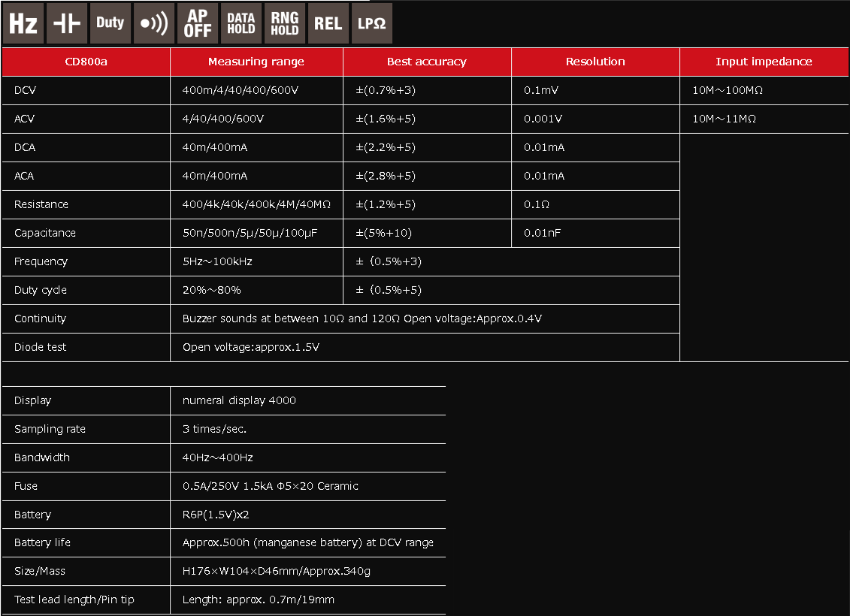Select the REL icon

click(x=328, y=23)
